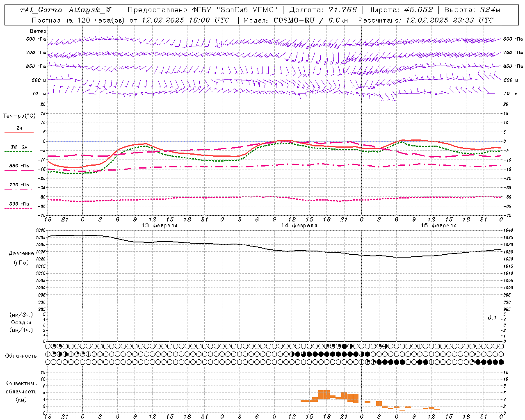The width and height of the screenshot is (525, 420).
Task: Click the 'Осадки' precipitation label
Action: (x=21, y=322)
